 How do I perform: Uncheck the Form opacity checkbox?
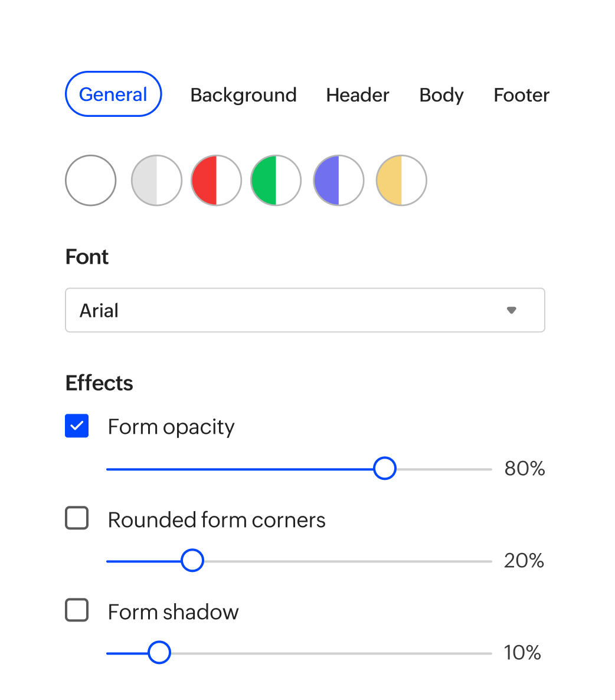coord(77,426)
